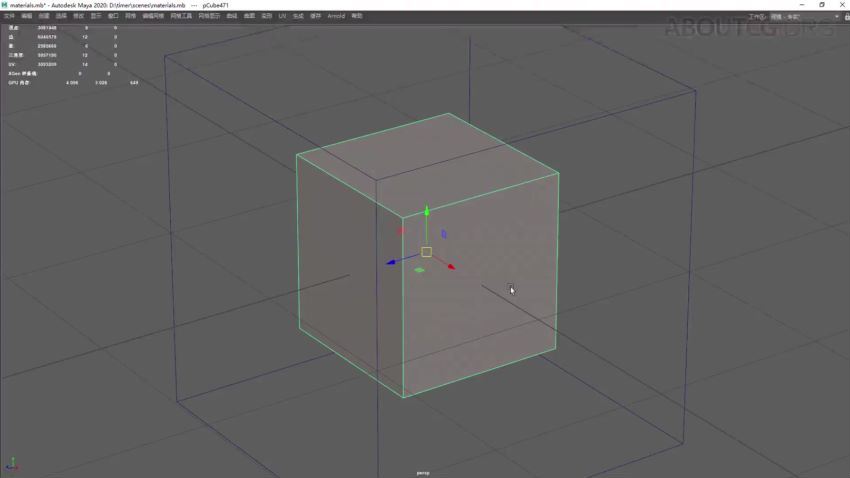The height and width of the screenshot is (478, 850).
Task: Open the Arnold menu
Action: (x=336, y=16)
